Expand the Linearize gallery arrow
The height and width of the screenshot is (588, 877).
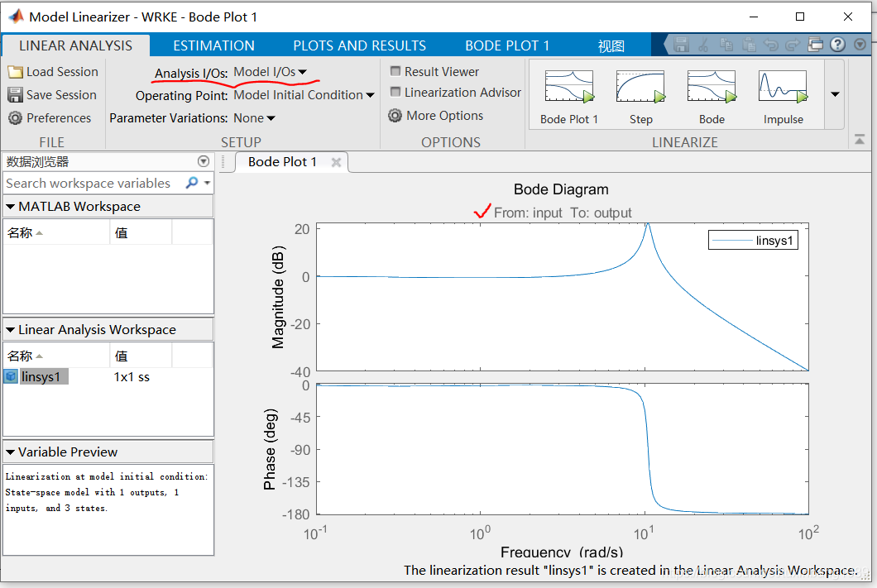(835, 94)
